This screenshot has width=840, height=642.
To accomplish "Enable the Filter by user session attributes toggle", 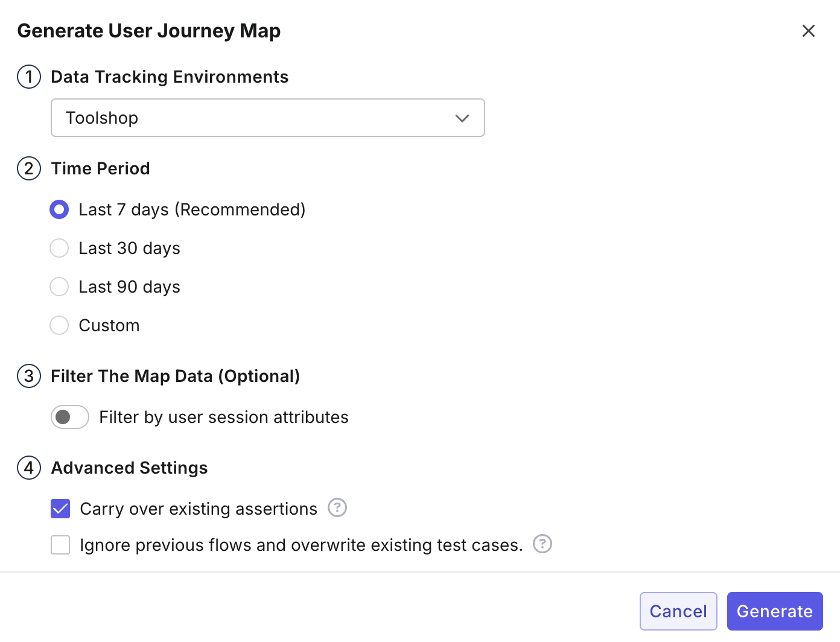I will point(69,417).
